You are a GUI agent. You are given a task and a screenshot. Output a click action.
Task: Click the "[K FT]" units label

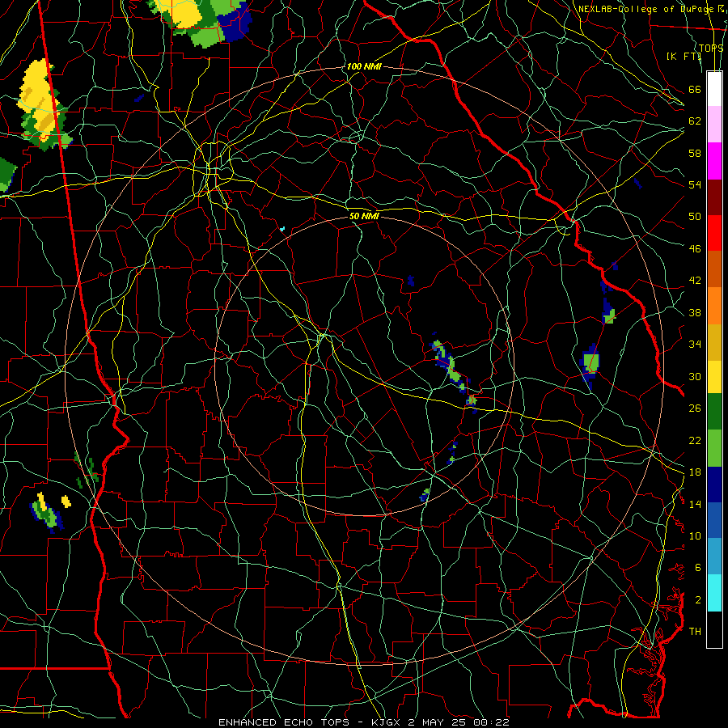(x=684, y=56)
